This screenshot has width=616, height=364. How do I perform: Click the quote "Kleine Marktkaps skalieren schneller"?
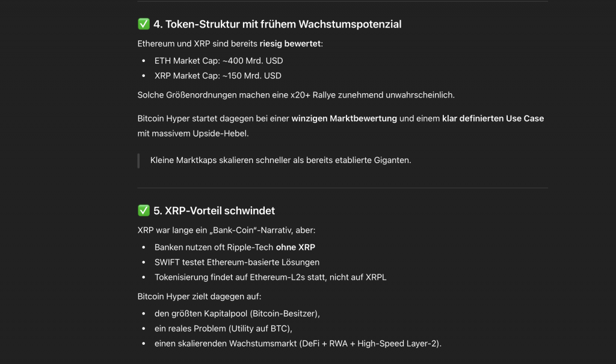(x=280, y=160)
